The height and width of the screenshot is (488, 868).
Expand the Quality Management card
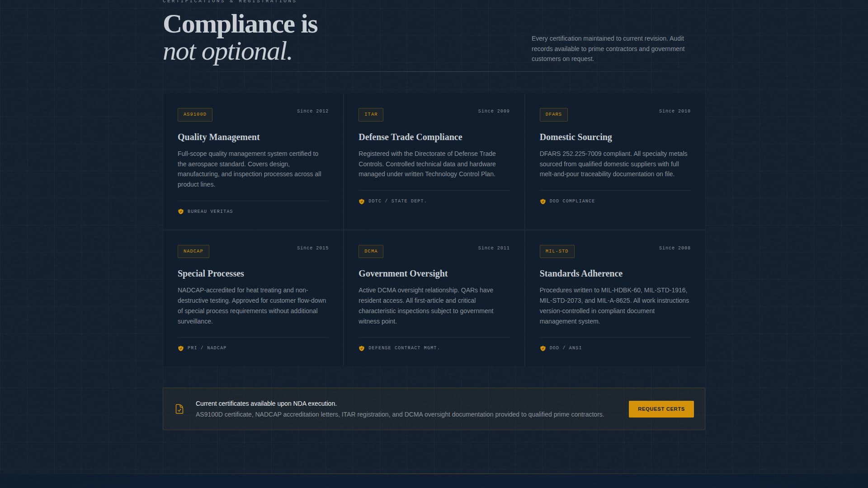coord(253,161)
